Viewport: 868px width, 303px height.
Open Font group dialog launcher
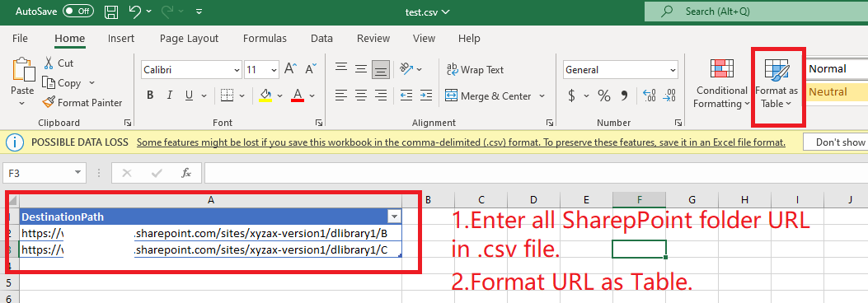319,123
